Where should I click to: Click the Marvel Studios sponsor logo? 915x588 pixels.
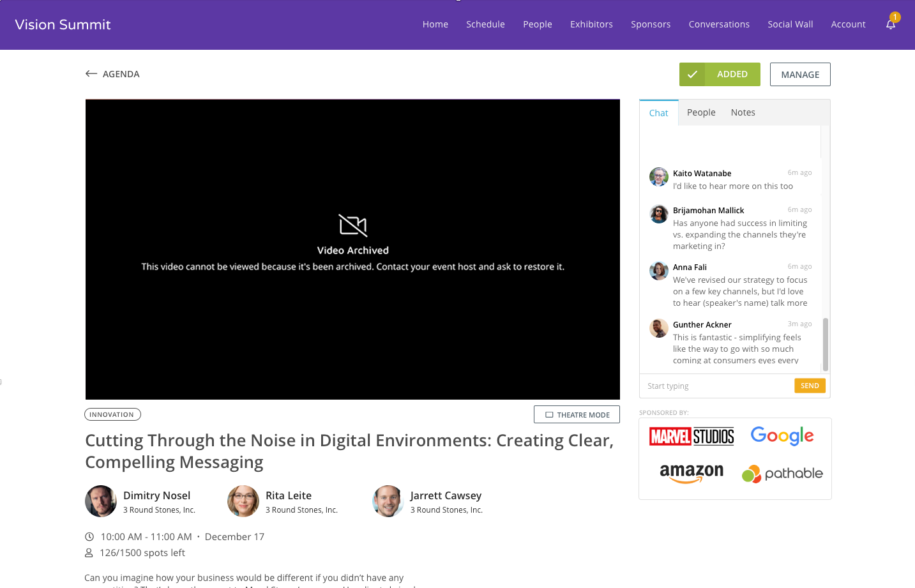point(692,436)
